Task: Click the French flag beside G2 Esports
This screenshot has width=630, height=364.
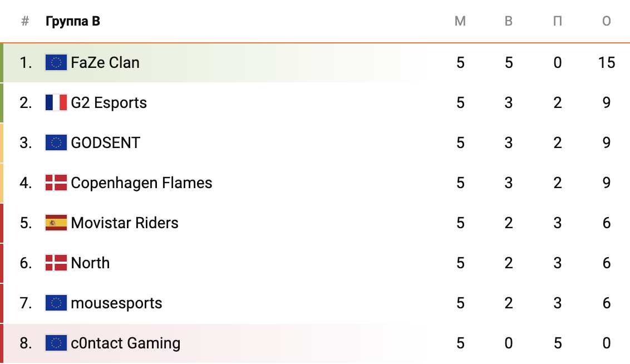Action: click(x=56, y=102)
